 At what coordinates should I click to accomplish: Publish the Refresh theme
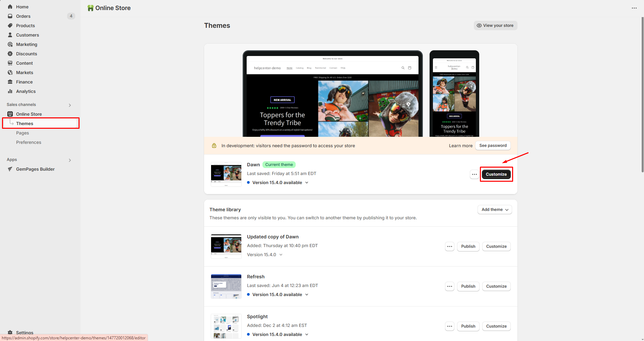pos(468,286)
